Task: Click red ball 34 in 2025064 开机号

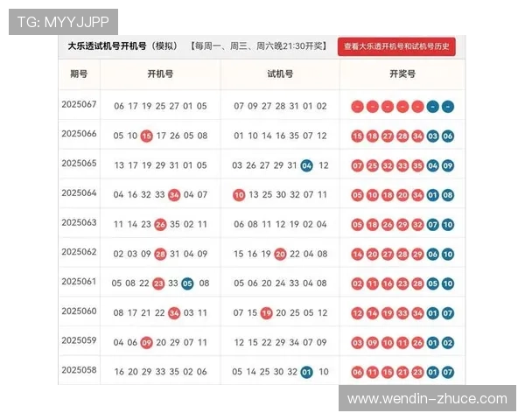Action: (174, 195)
